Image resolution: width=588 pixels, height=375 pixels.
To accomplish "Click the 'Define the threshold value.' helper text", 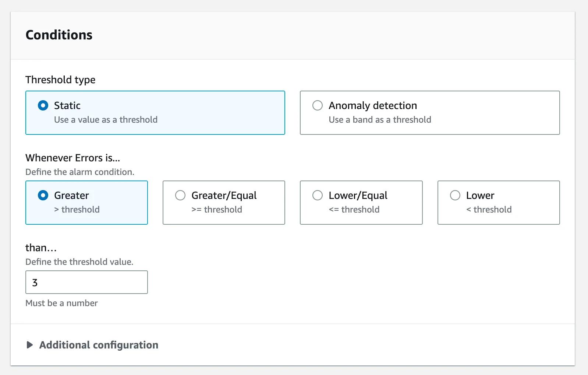I will point(79,262).
